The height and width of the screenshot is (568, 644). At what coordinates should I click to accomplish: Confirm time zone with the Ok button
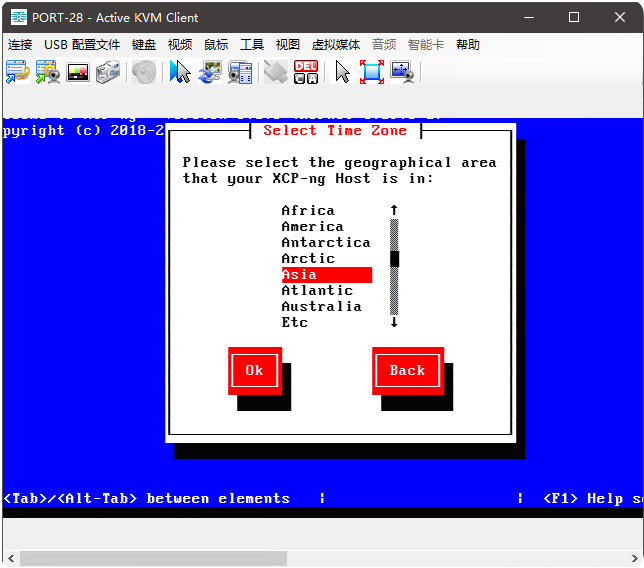tap(255, 370)
